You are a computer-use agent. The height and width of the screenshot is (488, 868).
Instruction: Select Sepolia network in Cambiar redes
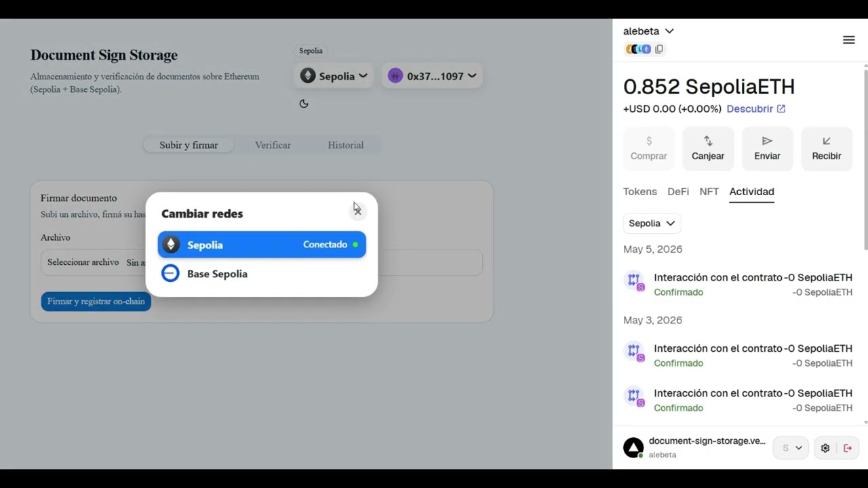(262, 245)
